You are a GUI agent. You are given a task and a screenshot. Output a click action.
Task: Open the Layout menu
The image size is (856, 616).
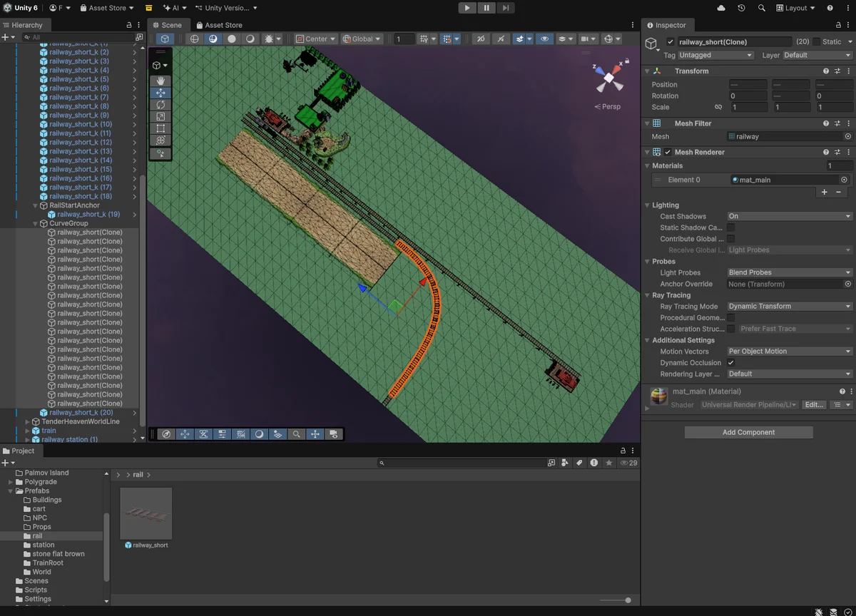[x=795, y=8]
